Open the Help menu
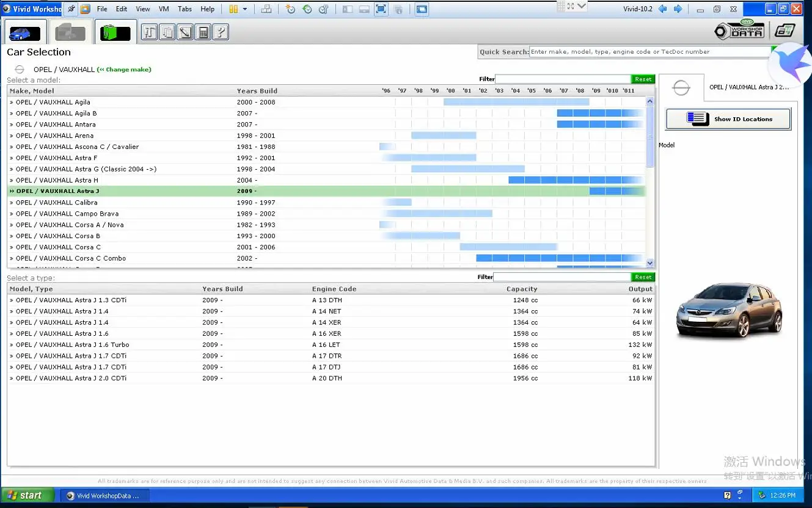This screenshot has height=508, width=812. (208, 9)
